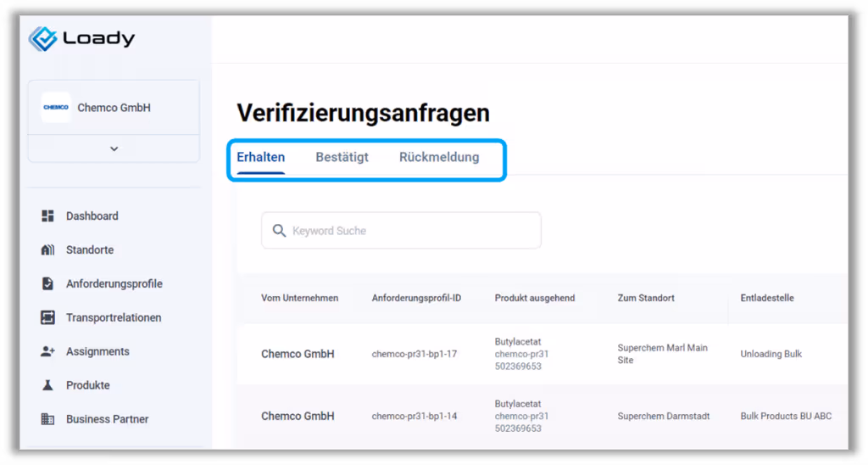Click the Anforderungsprofil-ID column header
Screen dimensions: 868x465
(416, 298)
